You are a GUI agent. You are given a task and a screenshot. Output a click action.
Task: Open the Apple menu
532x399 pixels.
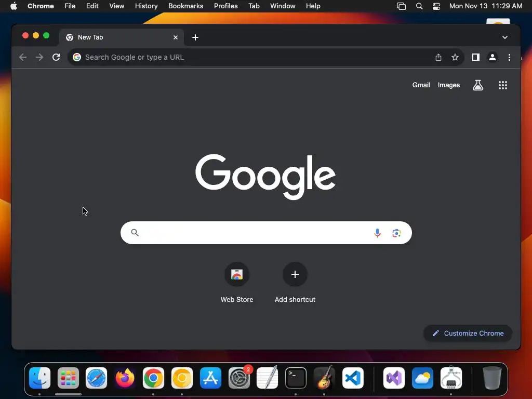[x=14, y=6]
